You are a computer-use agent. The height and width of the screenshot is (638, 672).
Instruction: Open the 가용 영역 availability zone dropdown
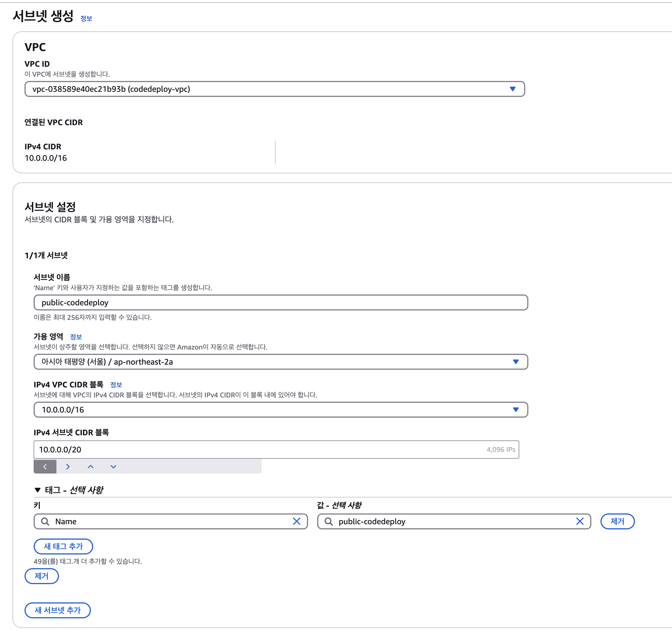pos(516,362)
